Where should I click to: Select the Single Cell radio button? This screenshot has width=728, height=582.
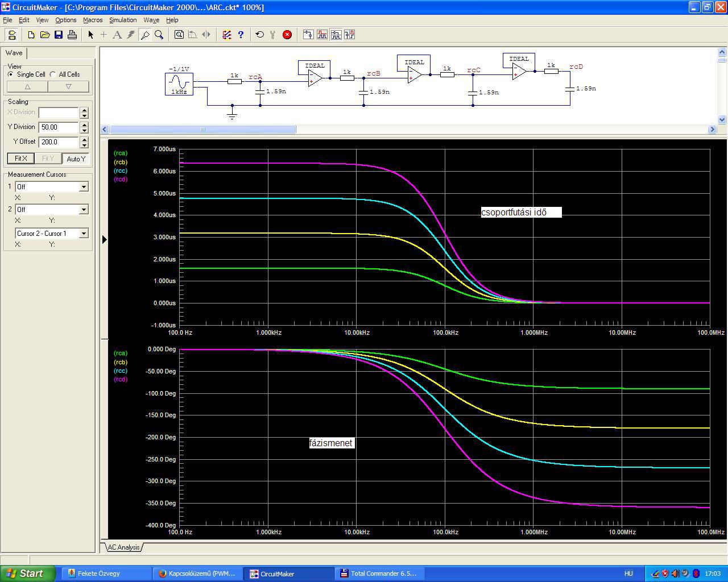click(11, 74)
